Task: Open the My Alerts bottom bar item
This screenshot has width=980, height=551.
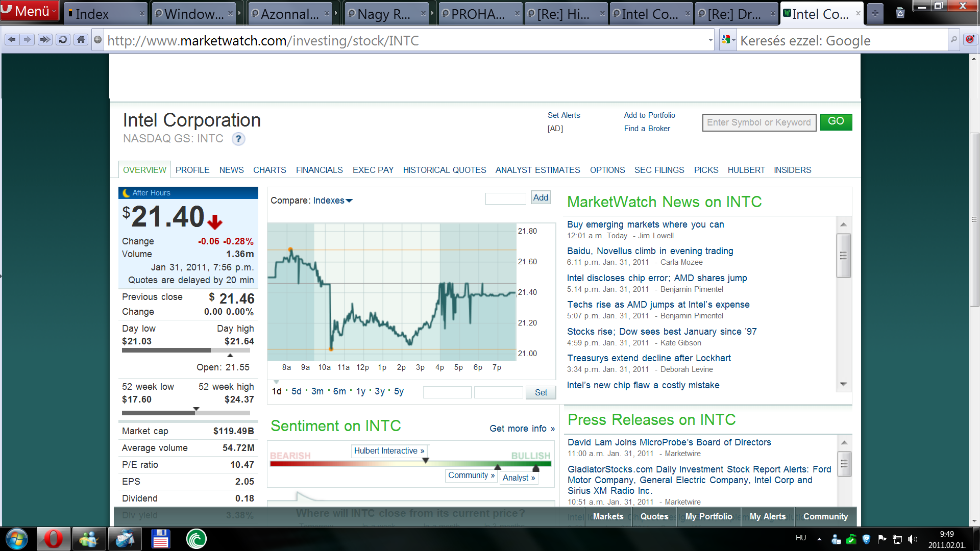Action: click(768, 517)
